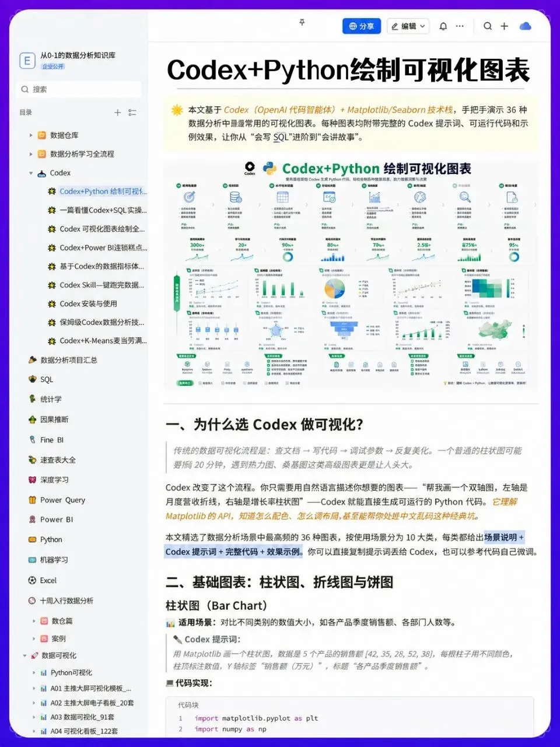Open A04 可视化看板_122套

click(x=84, y=731)
